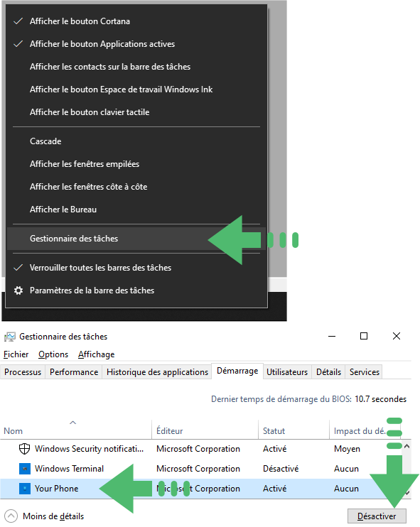420x527 pixels.
Task: Click Activé status of Windows Security
Action: point(275,449)
